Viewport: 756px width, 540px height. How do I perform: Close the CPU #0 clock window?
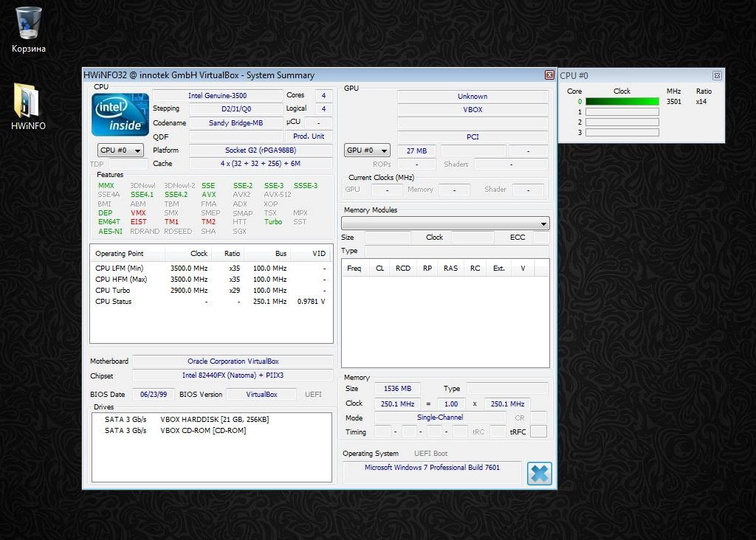tap(717, 76)
